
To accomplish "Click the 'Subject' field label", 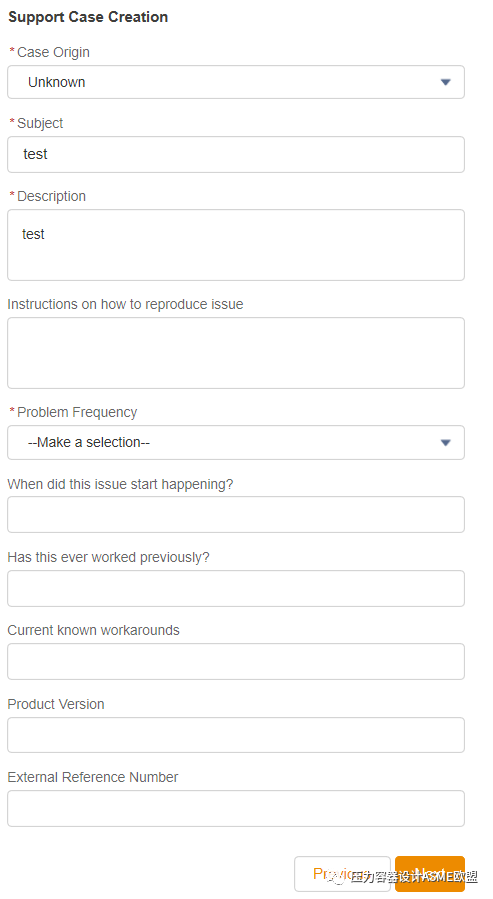I will coord(40,123).
